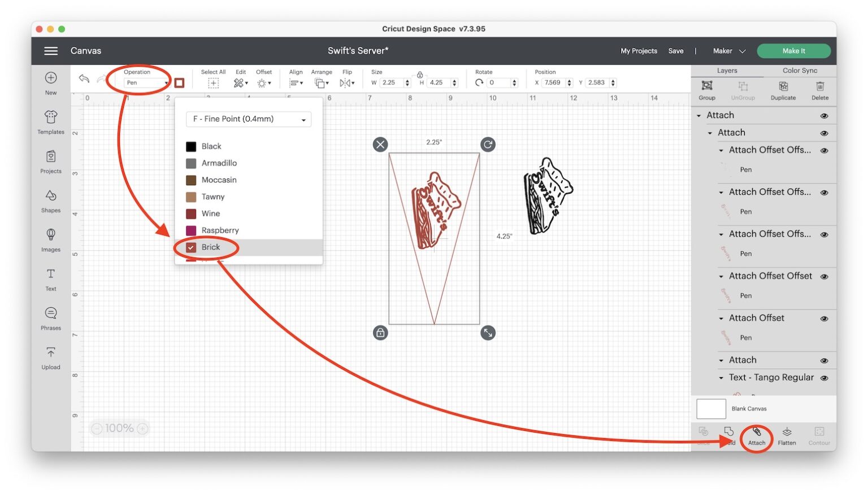Collapse the Attach Offset Offset layer group
868x493 pixels.
point(721,277)
